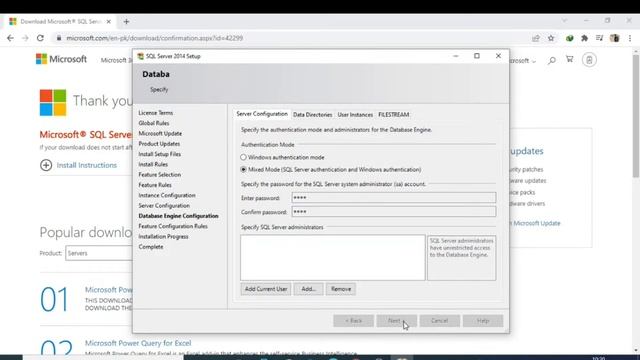The height and width of the screenshot is (360, 640).
Task: Click Feature Rules step in sidebar
Action: click(x=155, y=185)
